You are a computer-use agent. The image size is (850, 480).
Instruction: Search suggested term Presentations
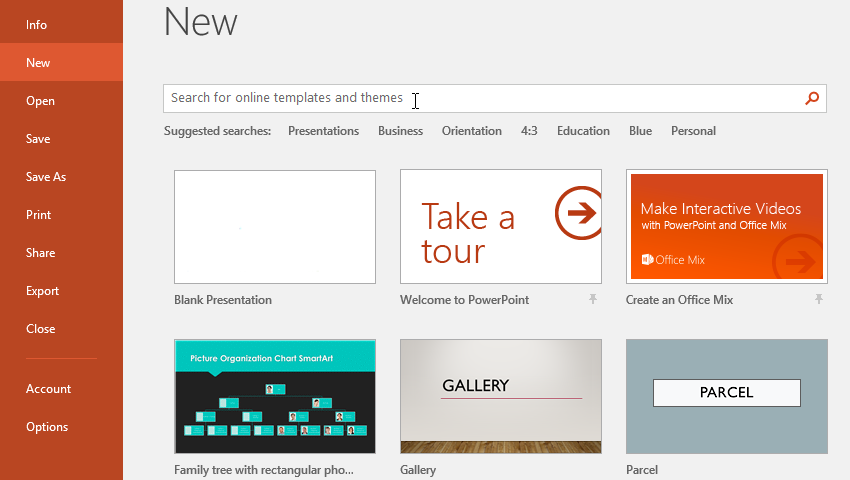[323, 131]
